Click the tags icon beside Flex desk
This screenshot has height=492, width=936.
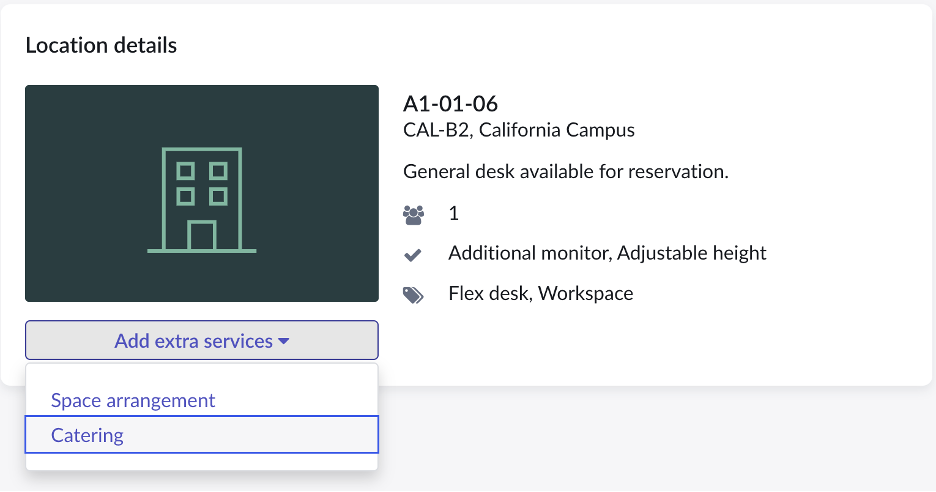[x=413, y=295]
